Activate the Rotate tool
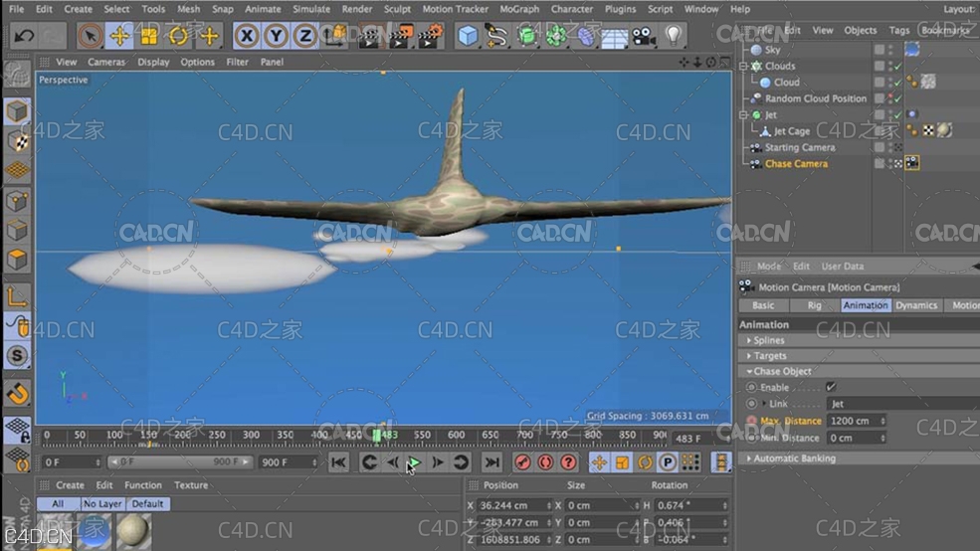The image size is (980, 551). 179,36
